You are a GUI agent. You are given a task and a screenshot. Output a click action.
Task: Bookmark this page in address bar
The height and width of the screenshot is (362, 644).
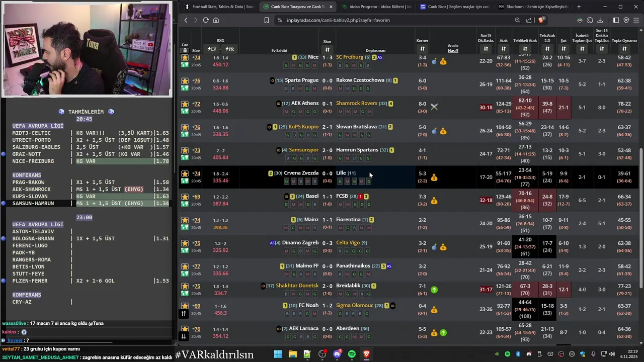pos(267,20)
